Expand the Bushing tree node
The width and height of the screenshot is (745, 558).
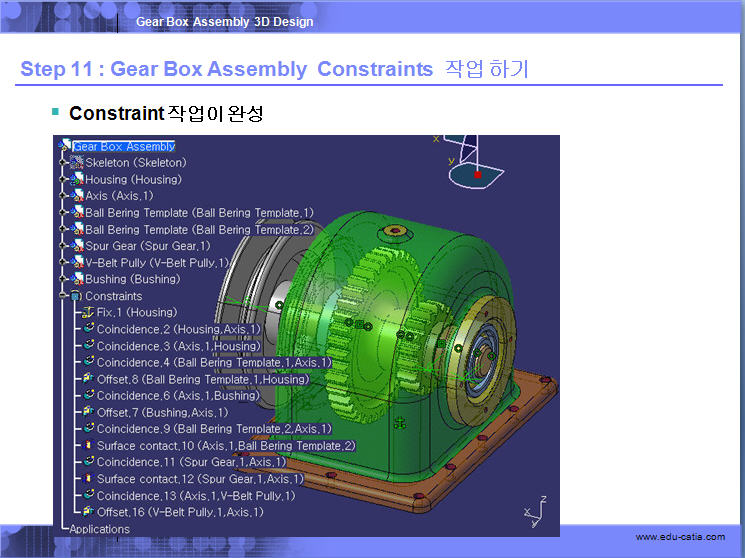point(63,279)
